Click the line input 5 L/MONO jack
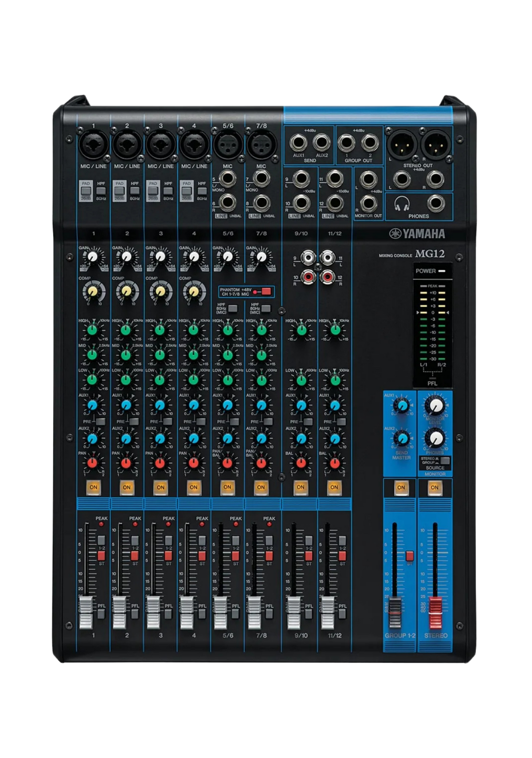The image size is (532, 758). pyautogui.click(x=228, y=179)
